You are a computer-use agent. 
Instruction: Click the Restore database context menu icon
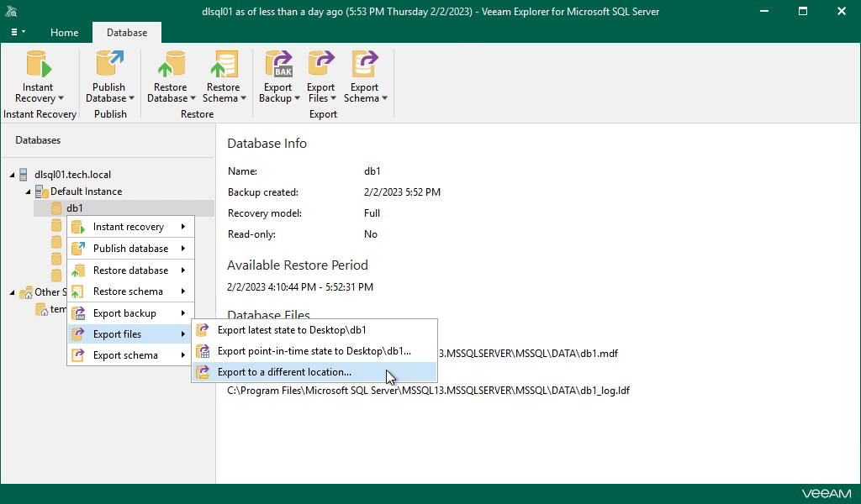[78, 270]
